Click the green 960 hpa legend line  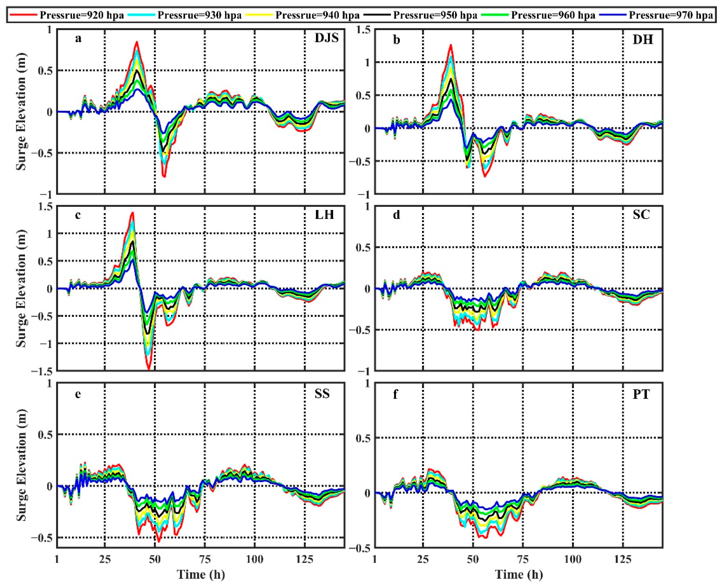[495, 14]
